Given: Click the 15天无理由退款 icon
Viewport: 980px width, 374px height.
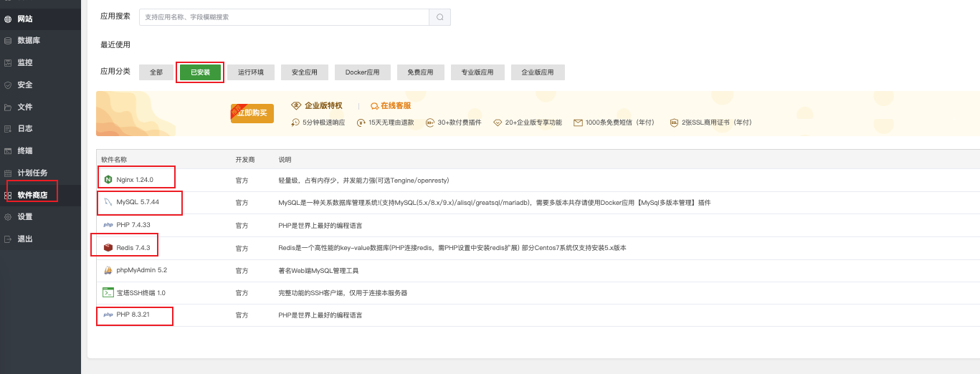Looking at the screenshot, I should [362, 123].
